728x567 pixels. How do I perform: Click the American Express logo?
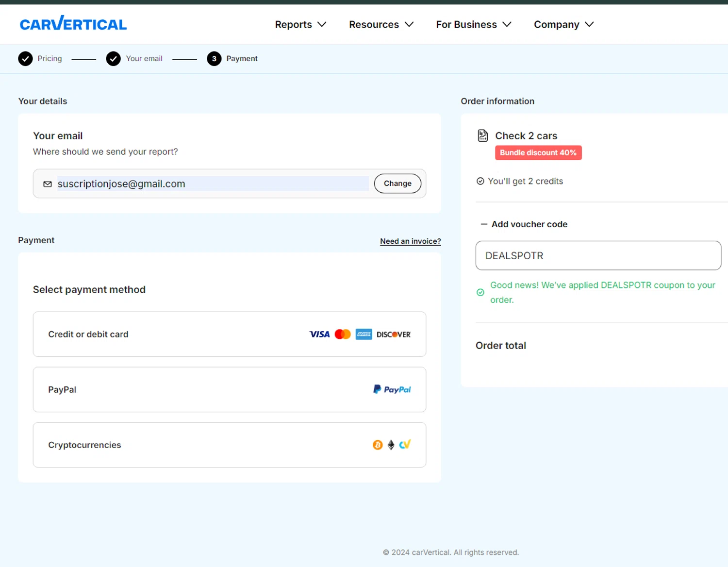(x=364, y=334)
